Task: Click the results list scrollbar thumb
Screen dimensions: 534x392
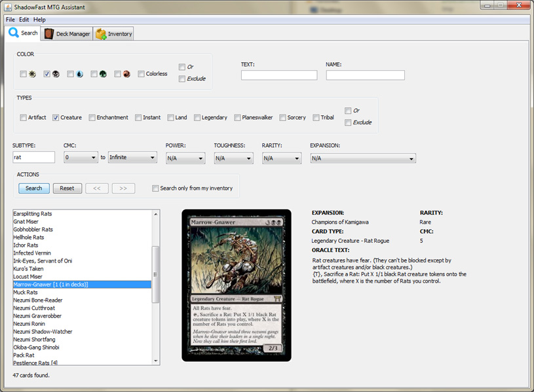Action: pos(156,274)
